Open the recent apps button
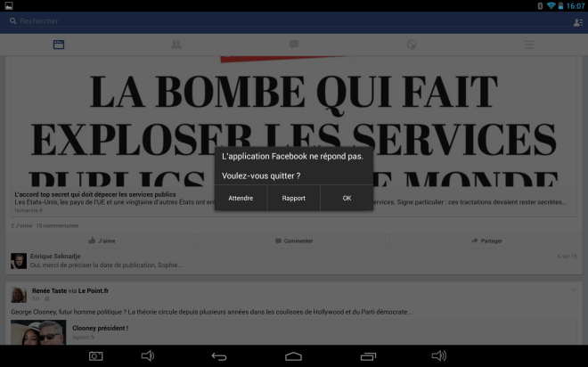The width and height of the screenshot is (588, 367). [368, 356]
